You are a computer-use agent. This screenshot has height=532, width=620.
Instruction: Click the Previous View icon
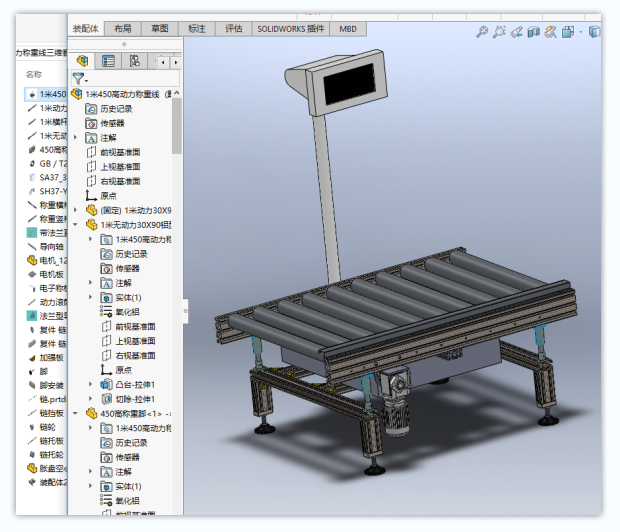516,32
